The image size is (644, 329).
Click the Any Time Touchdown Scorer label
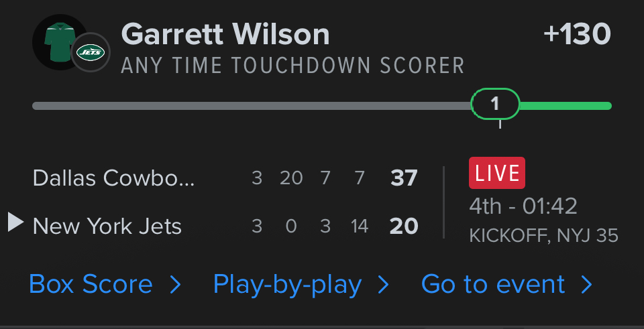[x=293, y=66]
